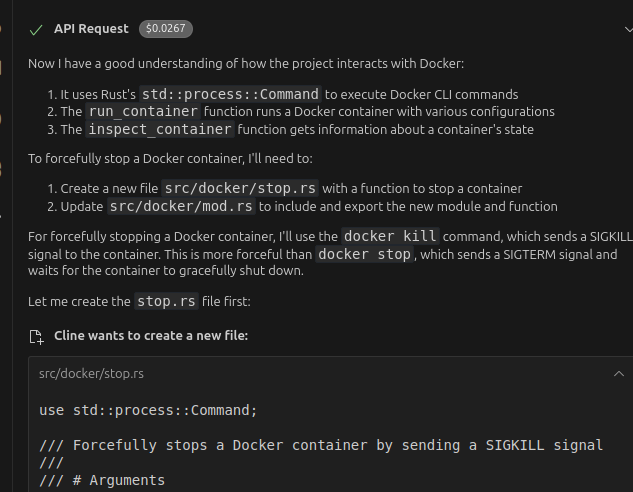Click the src/docker/mod.rs inline code

click(x=180, y=206)
